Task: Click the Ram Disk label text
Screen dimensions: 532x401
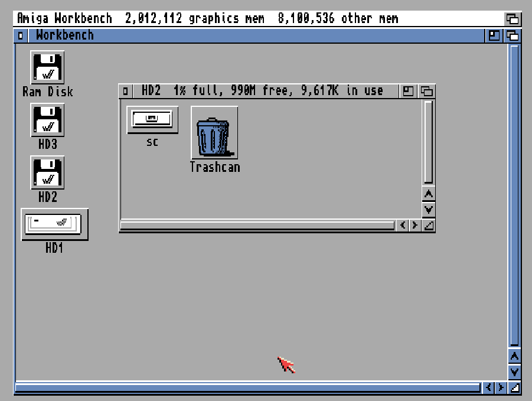Action: tap(47, 92)
